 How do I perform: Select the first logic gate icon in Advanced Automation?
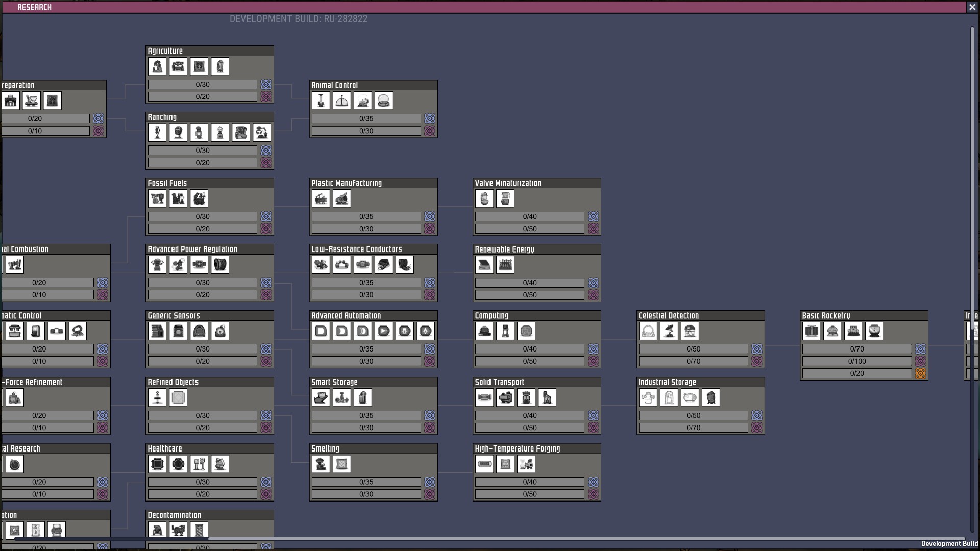click(321, 332)
